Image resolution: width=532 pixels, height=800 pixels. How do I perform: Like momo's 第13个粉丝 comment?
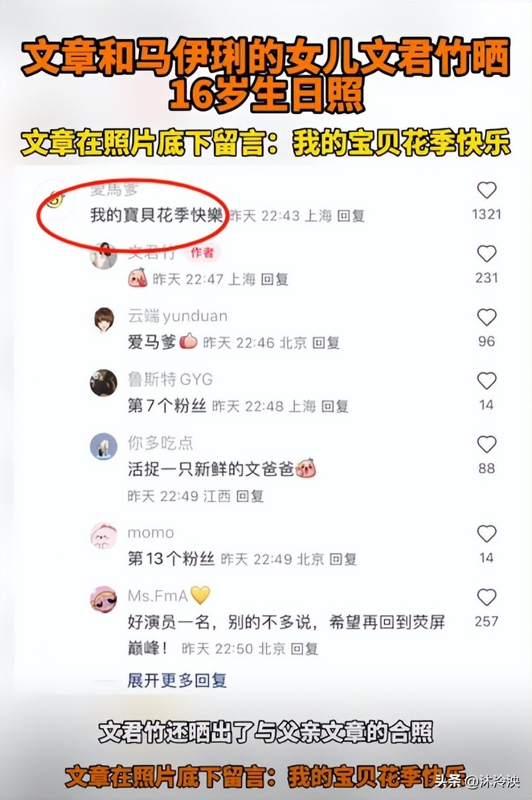[x=486, y=534]
